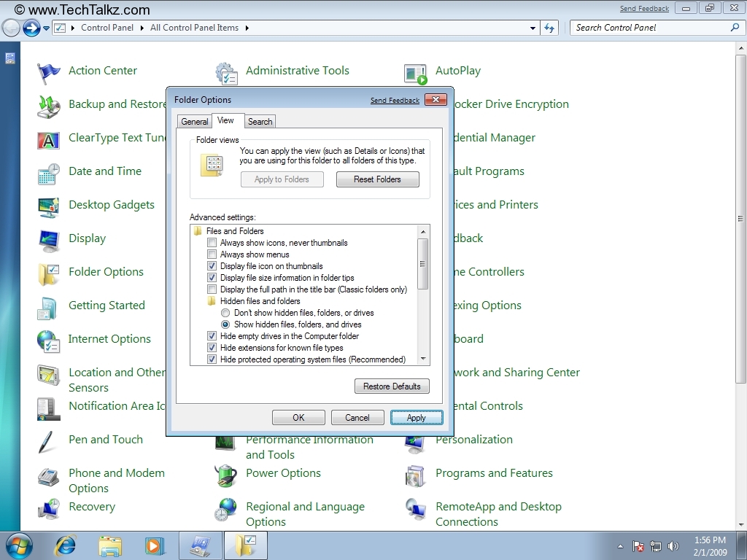Open Windows Media Player from the taskbar

coord(154,545)
